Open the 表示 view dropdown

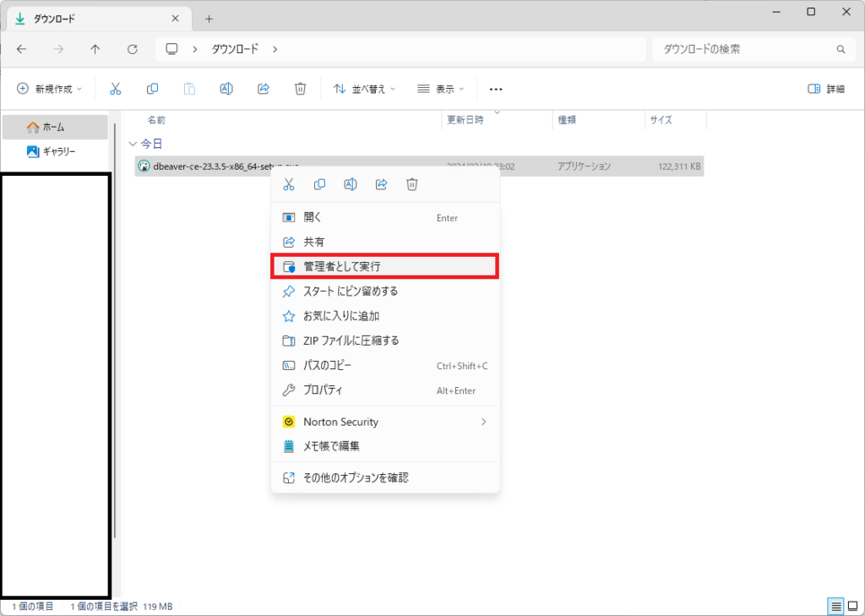(441, 89)
